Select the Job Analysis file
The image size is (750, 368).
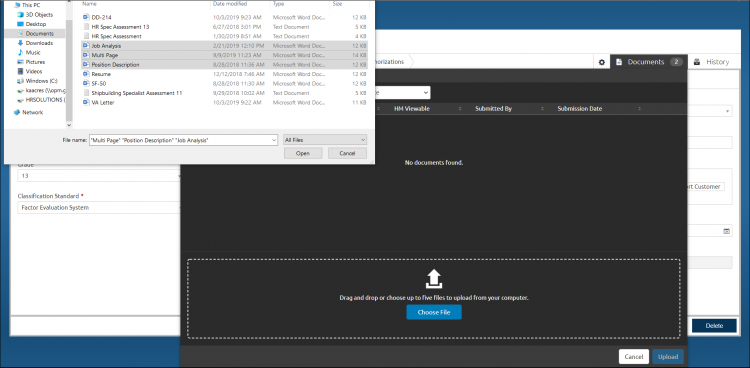click(x=225, y=46)
